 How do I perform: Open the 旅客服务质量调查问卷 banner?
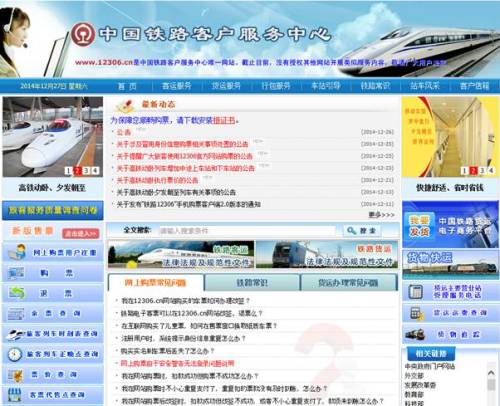[53, 210]
